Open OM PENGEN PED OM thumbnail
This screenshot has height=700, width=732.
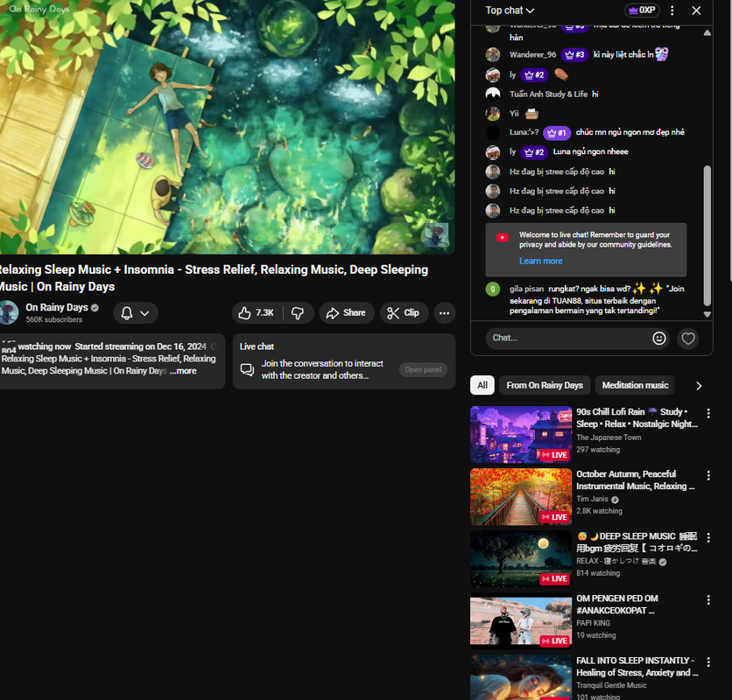click(521, 620)
